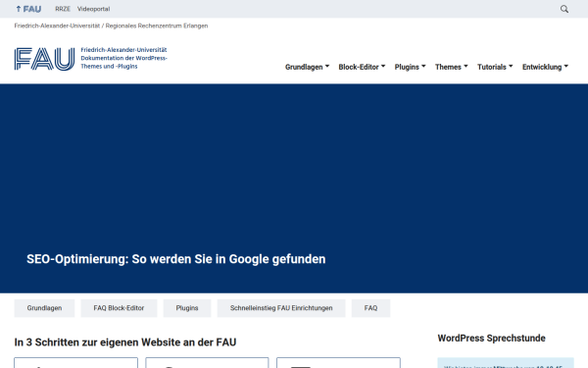Click the FAQ Block-Editor button

click(119, 308)
